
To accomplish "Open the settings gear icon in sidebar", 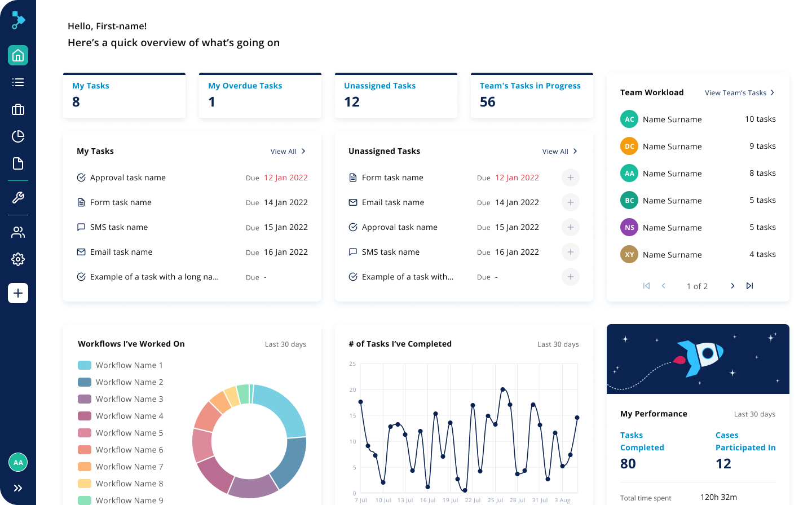I will (18, 259).
